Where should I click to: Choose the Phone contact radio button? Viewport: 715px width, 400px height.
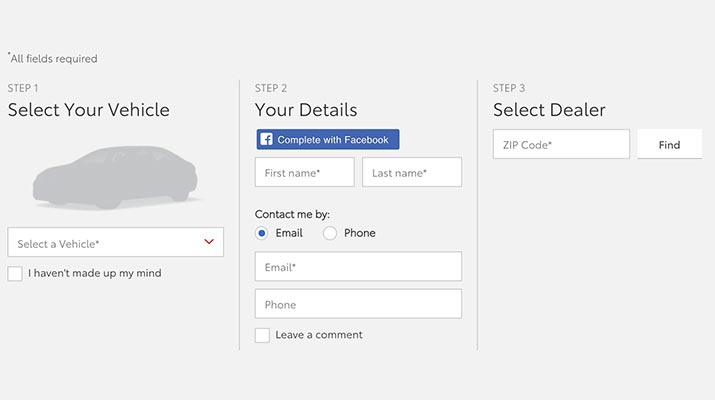(x=330, y=233)
